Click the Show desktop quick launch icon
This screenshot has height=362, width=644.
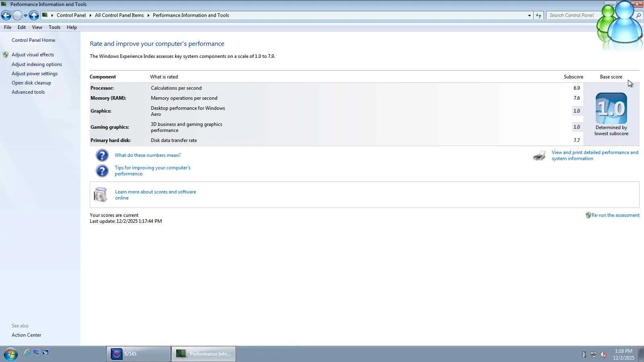(x=36, y=352)
